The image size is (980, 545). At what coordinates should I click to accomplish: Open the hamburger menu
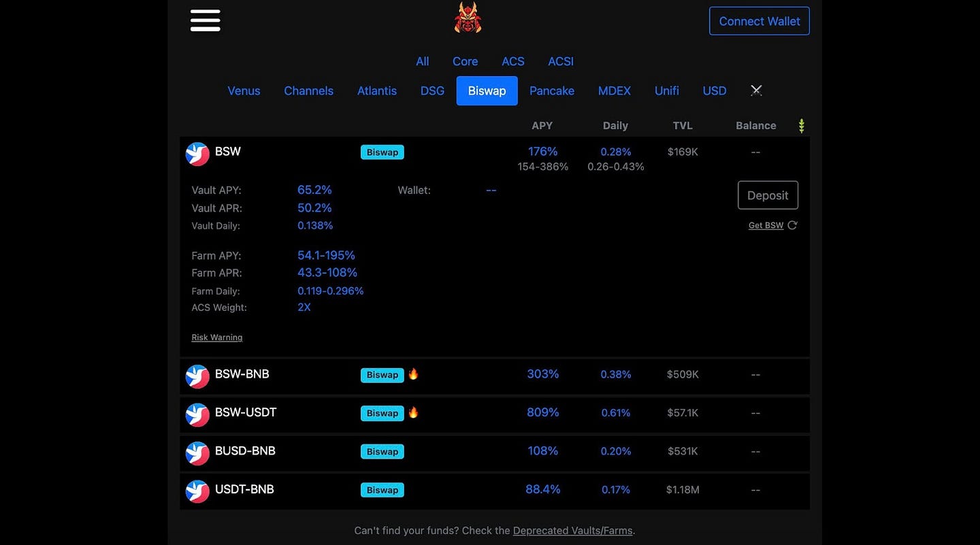coord(205,20)
